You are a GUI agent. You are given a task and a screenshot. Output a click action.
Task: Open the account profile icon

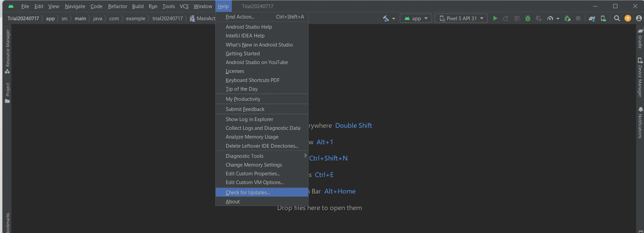click(x=639, y=18)
